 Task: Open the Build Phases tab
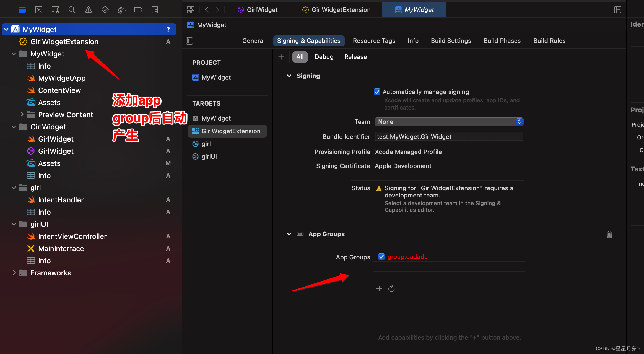coord(502,41)
